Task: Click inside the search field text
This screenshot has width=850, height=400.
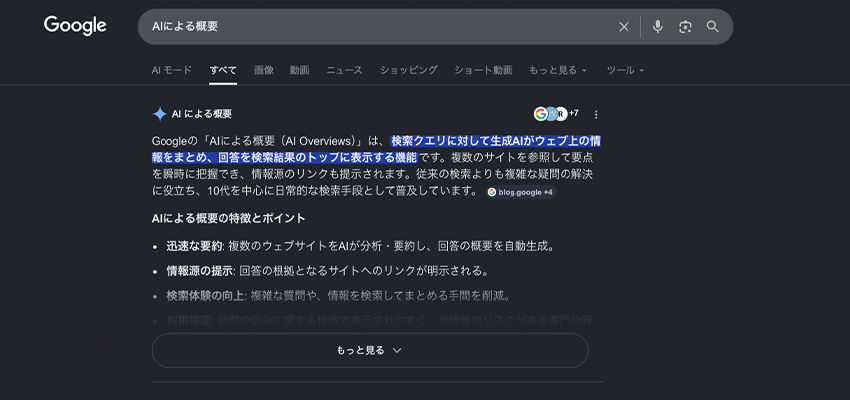Action: pyautogui.click(x=185, y=27)
